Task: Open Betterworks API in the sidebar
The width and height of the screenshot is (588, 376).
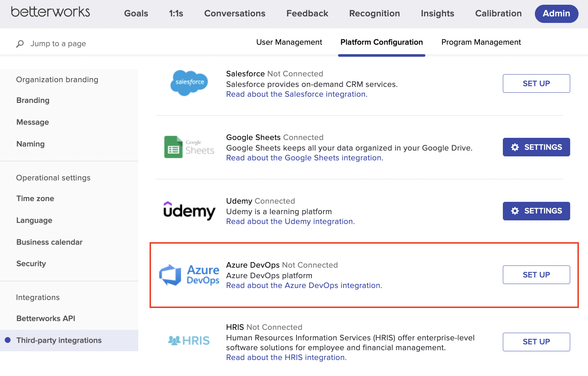Action: (46, 319)
